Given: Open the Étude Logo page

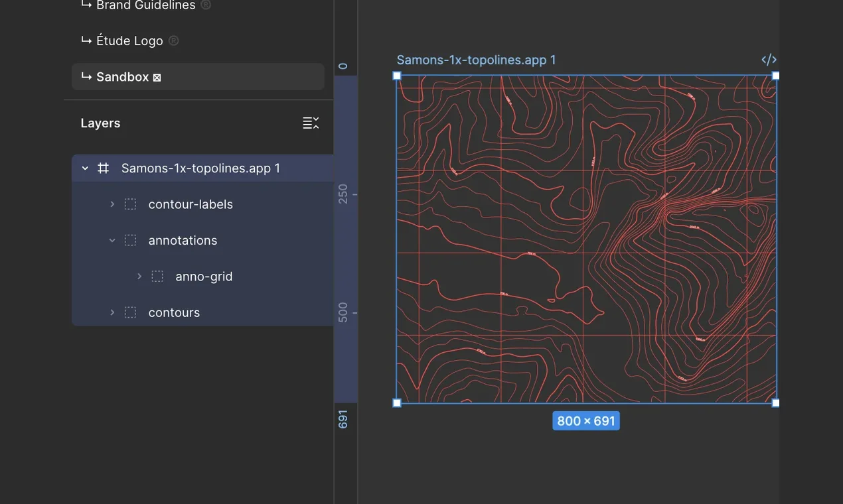Looking at the screenshot, I should [130, 40].
